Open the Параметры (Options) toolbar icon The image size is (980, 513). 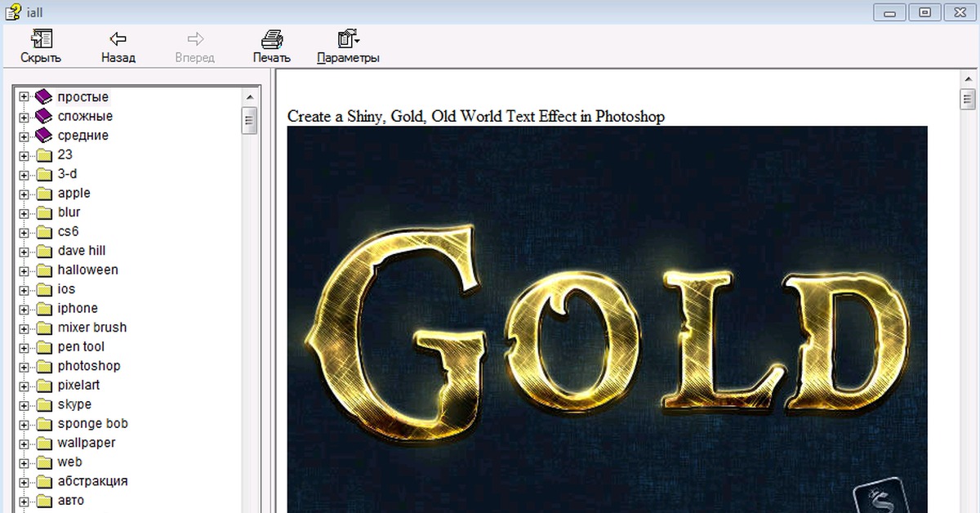pos(348,39)
